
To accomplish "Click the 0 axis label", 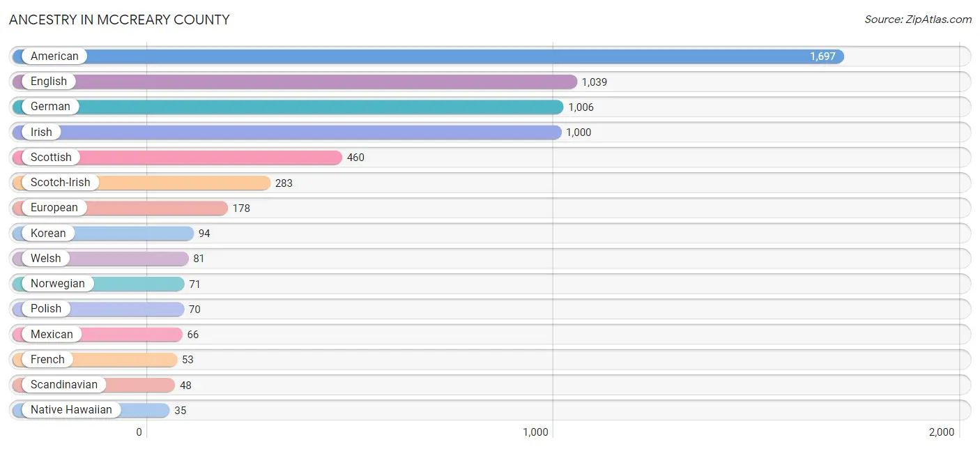I will point(139,432).
